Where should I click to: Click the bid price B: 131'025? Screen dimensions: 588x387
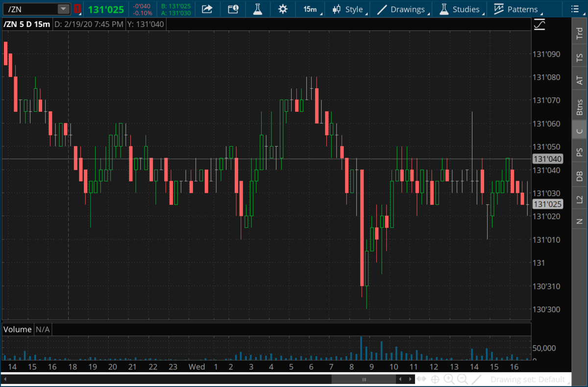176,6
